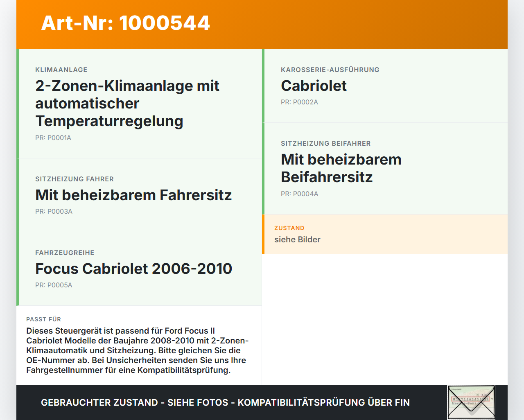Click the green accent bar beside Klimaanlage
524x420 pixels.
tap(17, 103)
